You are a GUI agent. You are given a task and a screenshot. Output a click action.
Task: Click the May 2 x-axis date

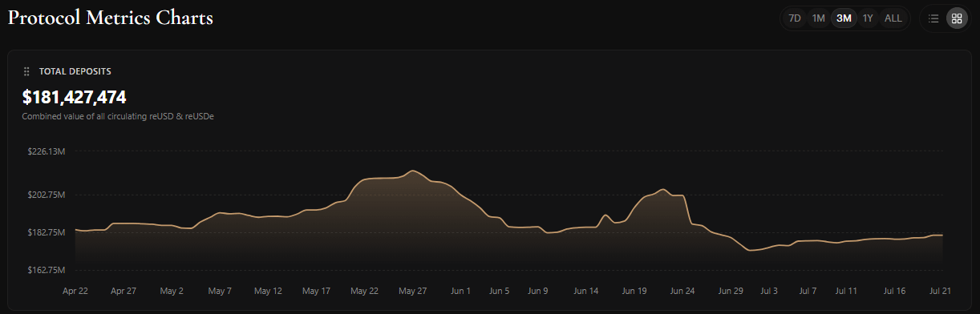[172, 291]
